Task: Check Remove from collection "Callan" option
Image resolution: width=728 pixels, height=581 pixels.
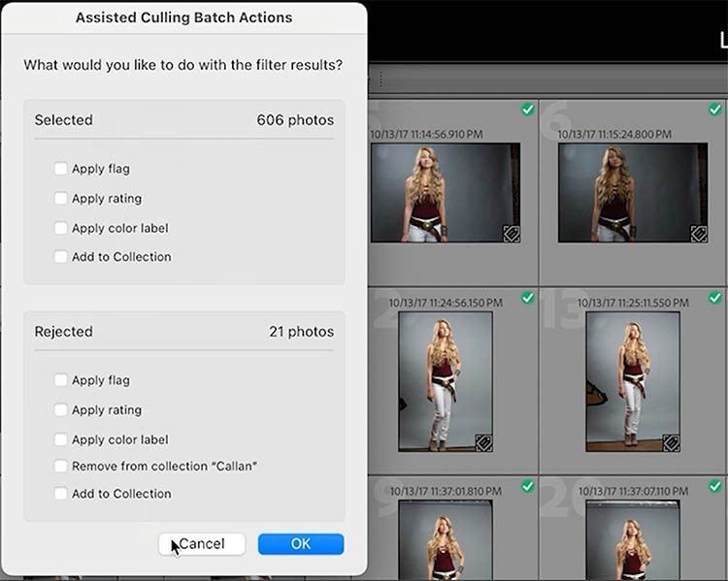Action: click(61, 467)
